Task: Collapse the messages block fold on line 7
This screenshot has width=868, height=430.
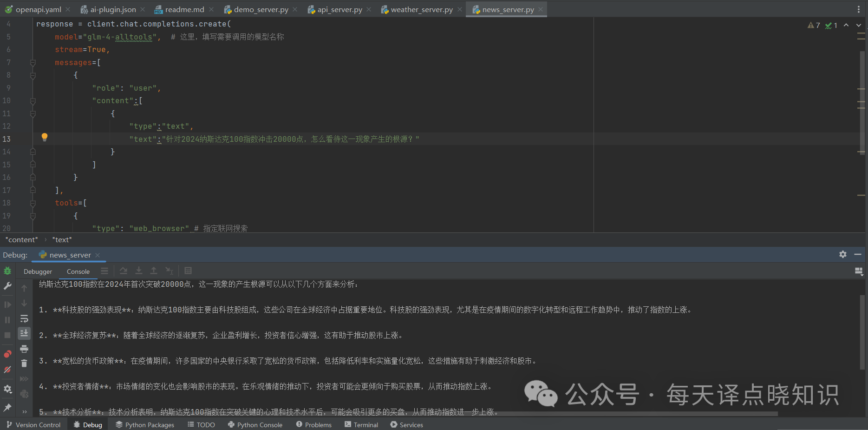Action: pyautogui.click(x=33, y=62)
